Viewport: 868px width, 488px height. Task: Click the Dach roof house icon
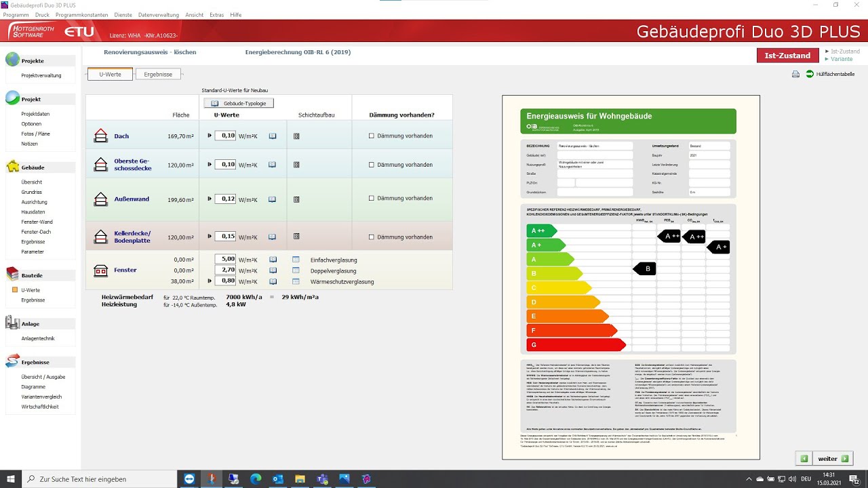(100, 136)
